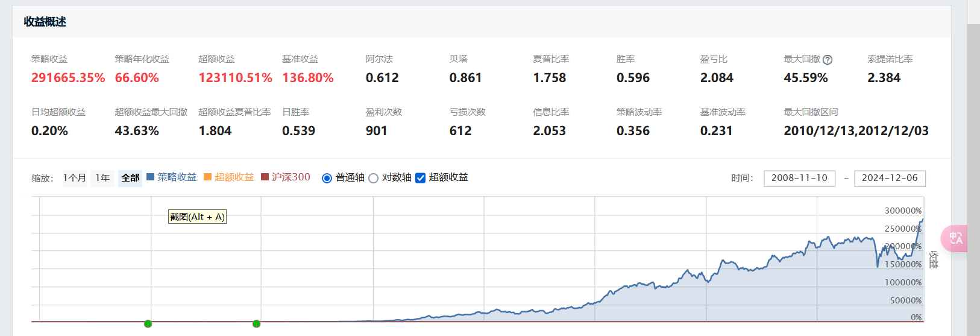
Task: Set zoom range to 1个月
Action: pos(75,178)
